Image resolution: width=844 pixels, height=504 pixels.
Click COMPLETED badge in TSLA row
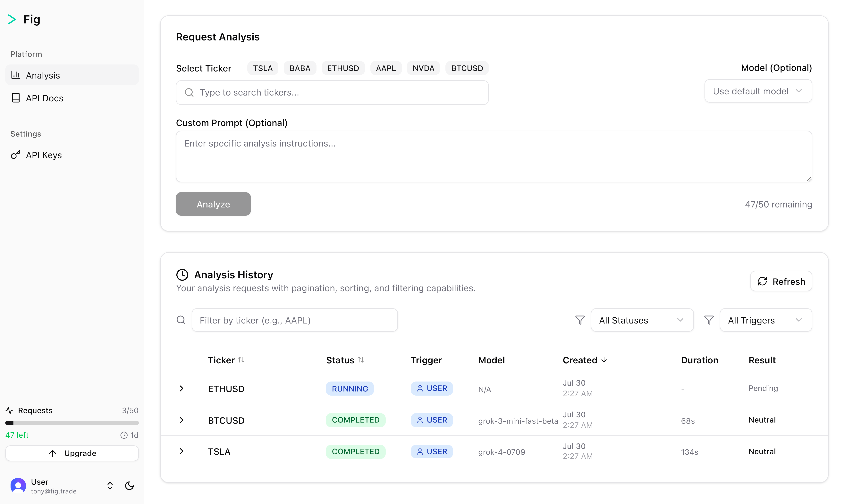click(x=356, y=452)
